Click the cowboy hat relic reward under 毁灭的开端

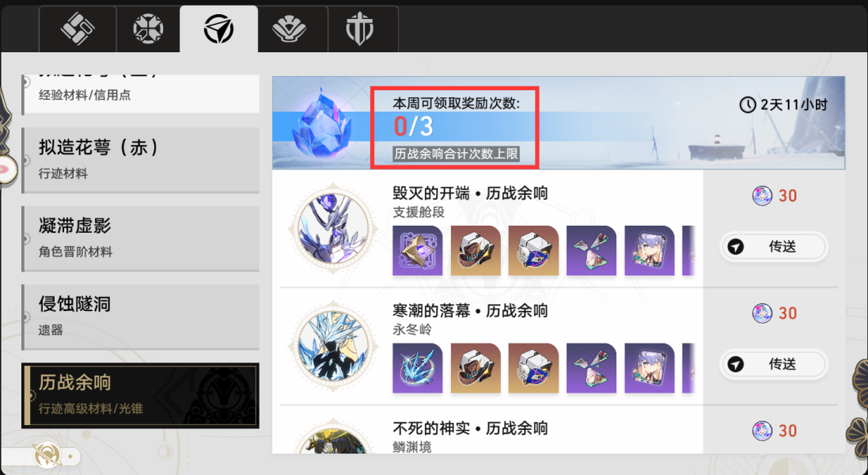(x=476, y=251)
